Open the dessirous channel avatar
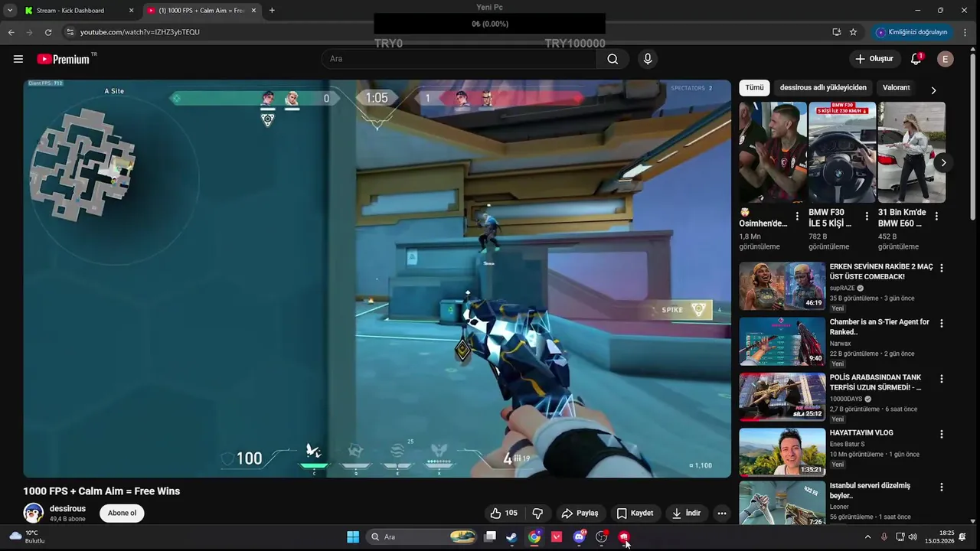This screenshot has width=980, height=551. pyautogui.click(x=34, y=513)
